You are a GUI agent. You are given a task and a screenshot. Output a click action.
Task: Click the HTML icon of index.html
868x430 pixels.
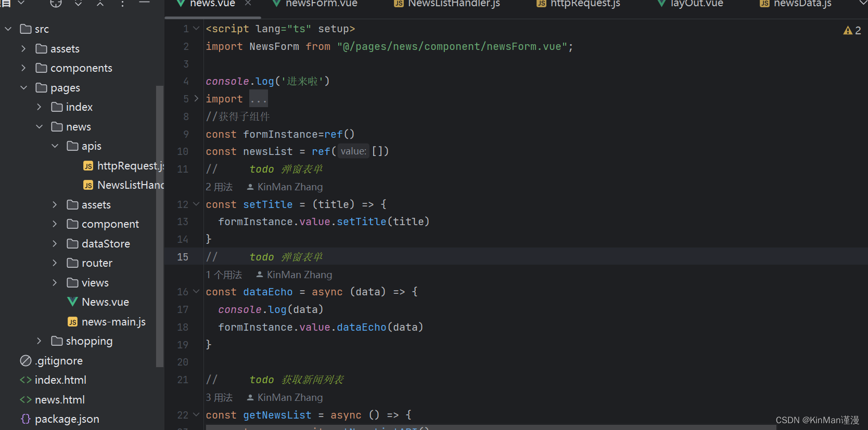pos(25,380)
